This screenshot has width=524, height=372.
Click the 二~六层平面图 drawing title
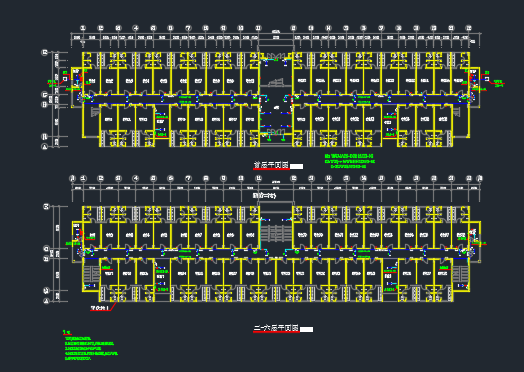[x=276, y=328]
